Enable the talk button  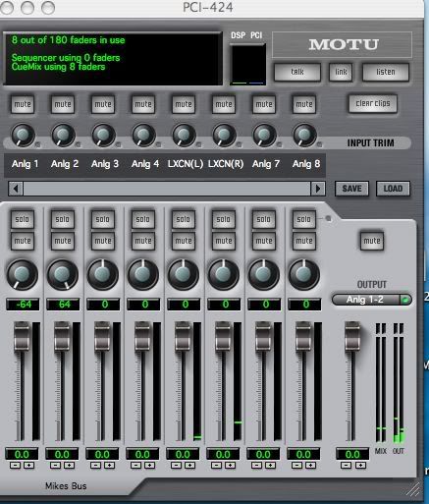point(297,72)
